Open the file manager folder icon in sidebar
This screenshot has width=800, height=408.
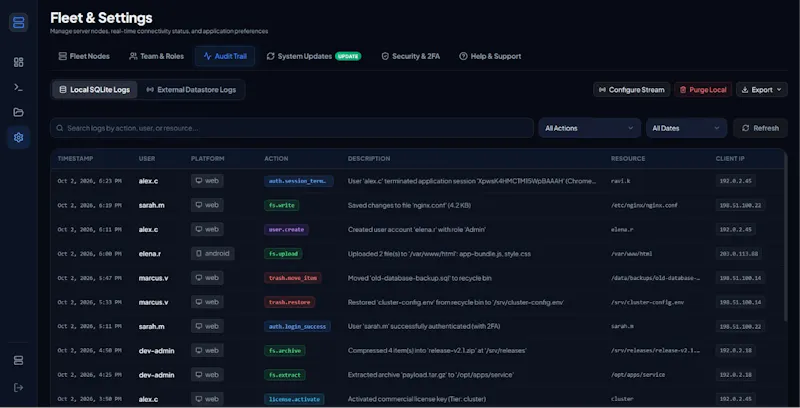pyautogui.click(x=18, y=112)
